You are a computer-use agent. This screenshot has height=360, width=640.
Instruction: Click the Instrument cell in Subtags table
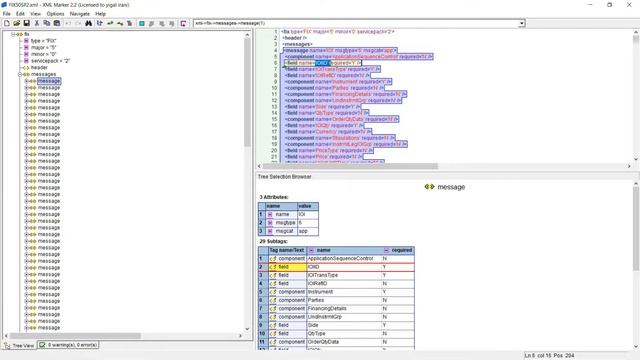[x=344, y=292]
